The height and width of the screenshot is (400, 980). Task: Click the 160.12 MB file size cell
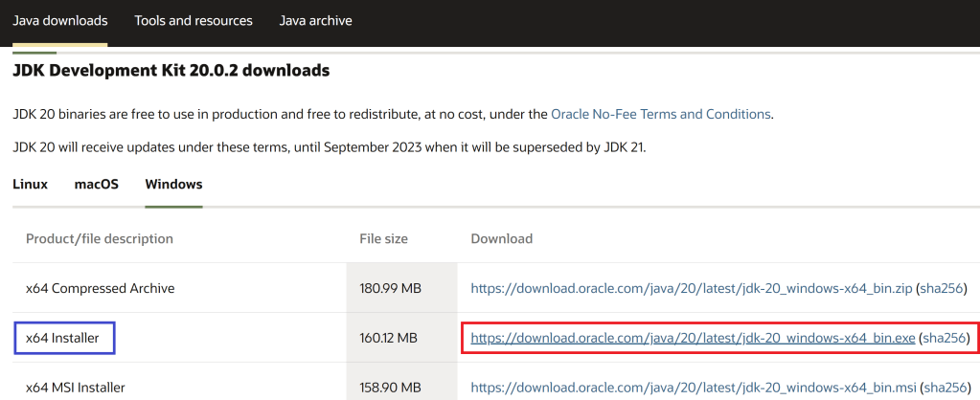coord(388,338)
